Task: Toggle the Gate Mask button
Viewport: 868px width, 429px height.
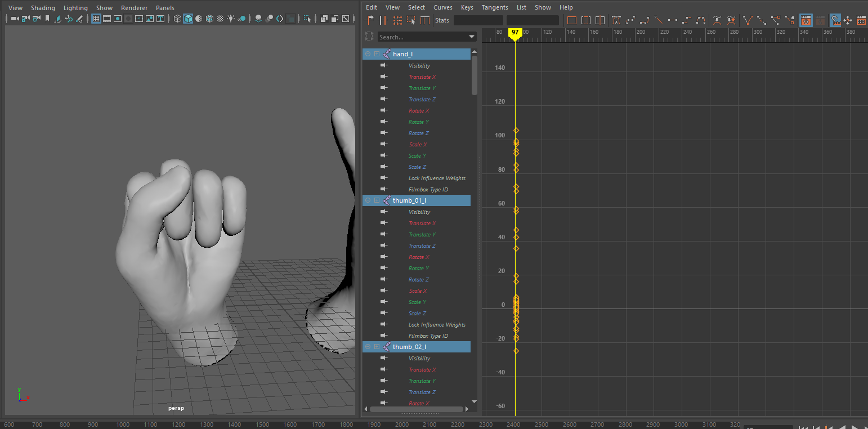Action: pos(128,19)
